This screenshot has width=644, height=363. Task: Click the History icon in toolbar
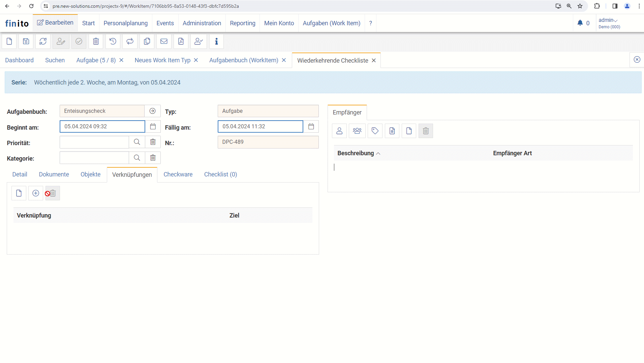(113, 41)
